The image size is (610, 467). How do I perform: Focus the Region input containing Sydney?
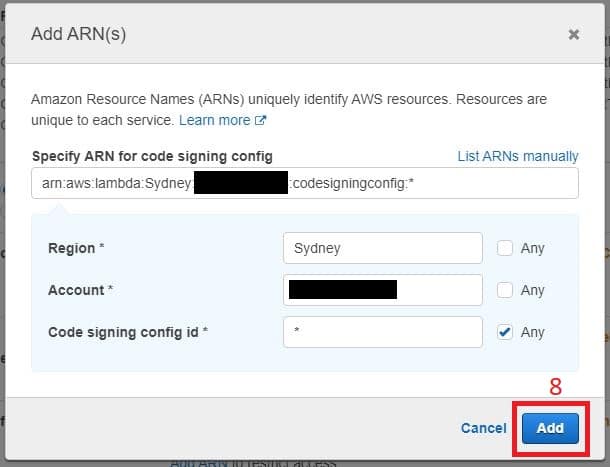(x=383, y=248)
